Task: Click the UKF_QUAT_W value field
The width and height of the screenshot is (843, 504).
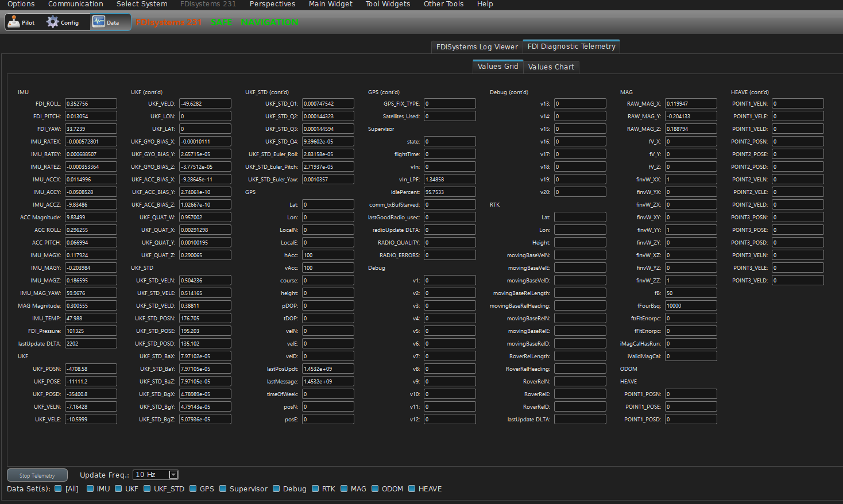Action: [x=206, y=218]
